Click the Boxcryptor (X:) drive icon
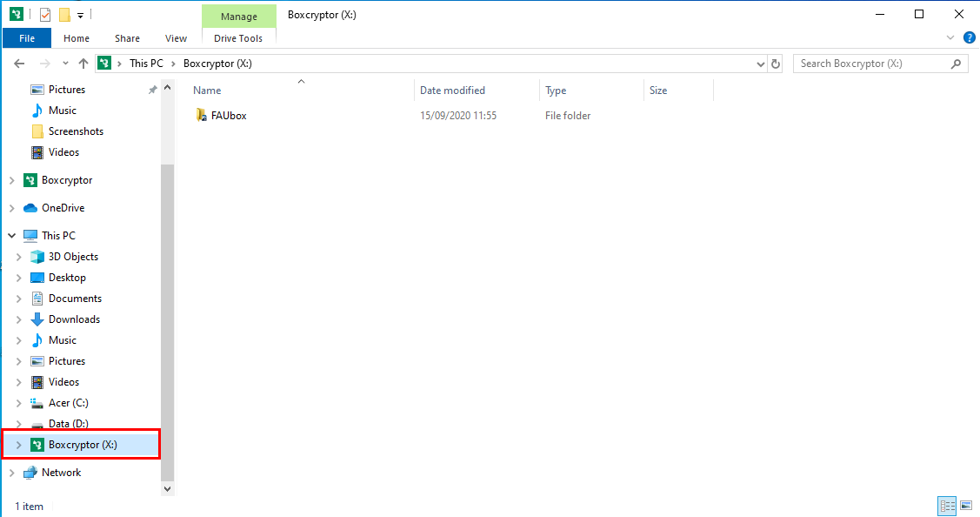 [x=37, y=445]
